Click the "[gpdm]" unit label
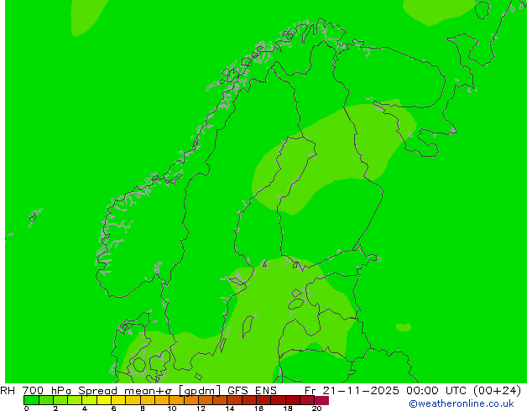Viewport: 532px width, 411px height. pyautogui.click(x=200, y=391)
